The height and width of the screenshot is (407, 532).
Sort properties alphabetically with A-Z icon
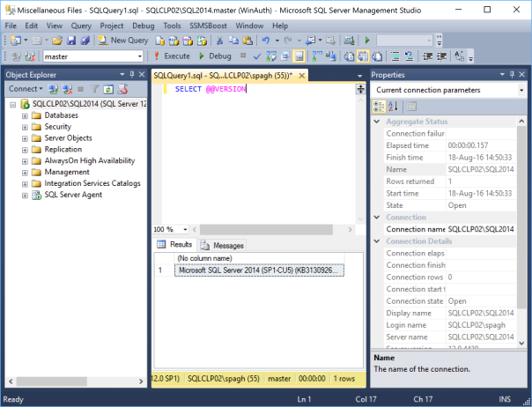[x=394, y=106]
